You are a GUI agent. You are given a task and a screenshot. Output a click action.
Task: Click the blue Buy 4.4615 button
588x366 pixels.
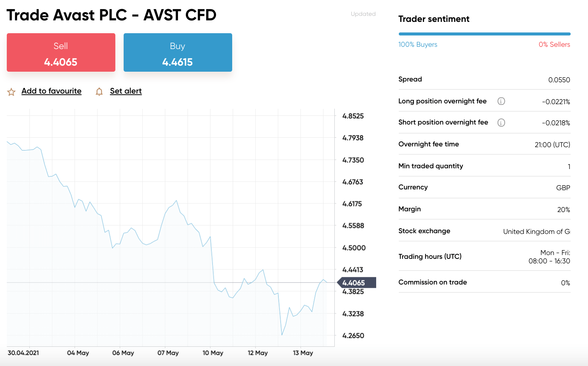tap(178, 52)
